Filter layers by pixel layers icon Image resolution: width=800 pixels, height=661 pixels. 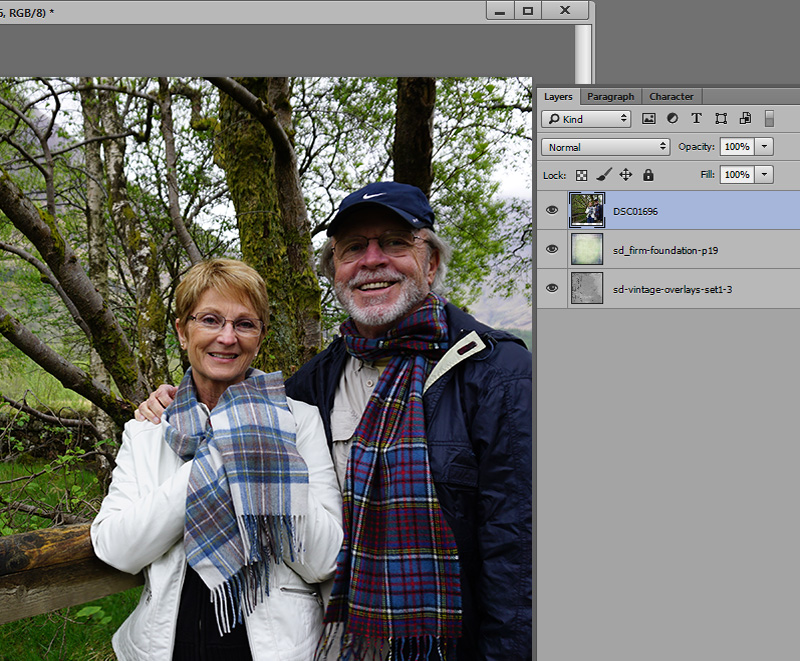[648, 119]
